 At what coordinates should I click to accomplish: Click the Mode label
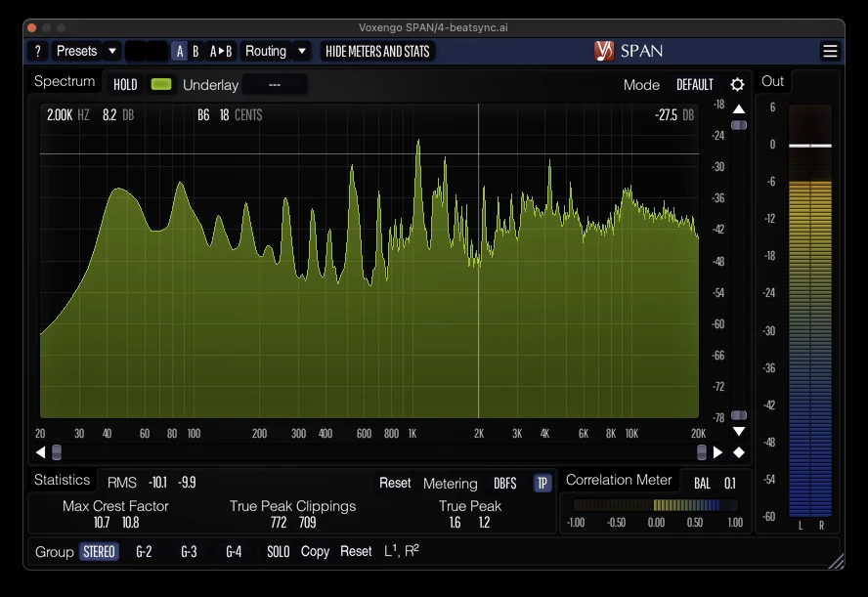[x=641, y=85]
